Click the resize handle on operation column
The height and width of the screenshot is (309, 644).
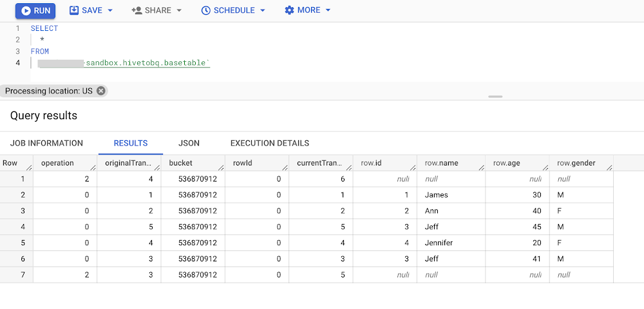click(92, 167)
